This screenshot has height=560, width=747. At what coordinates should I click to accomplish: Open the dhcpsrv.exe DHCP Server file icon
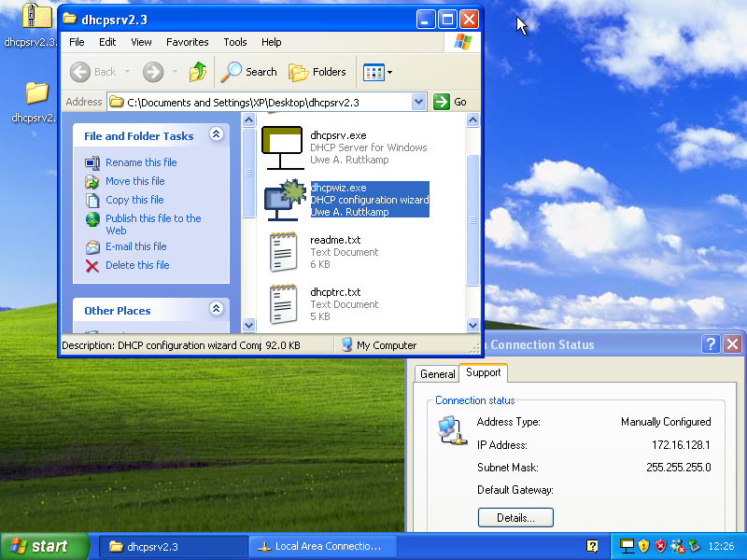283,147
